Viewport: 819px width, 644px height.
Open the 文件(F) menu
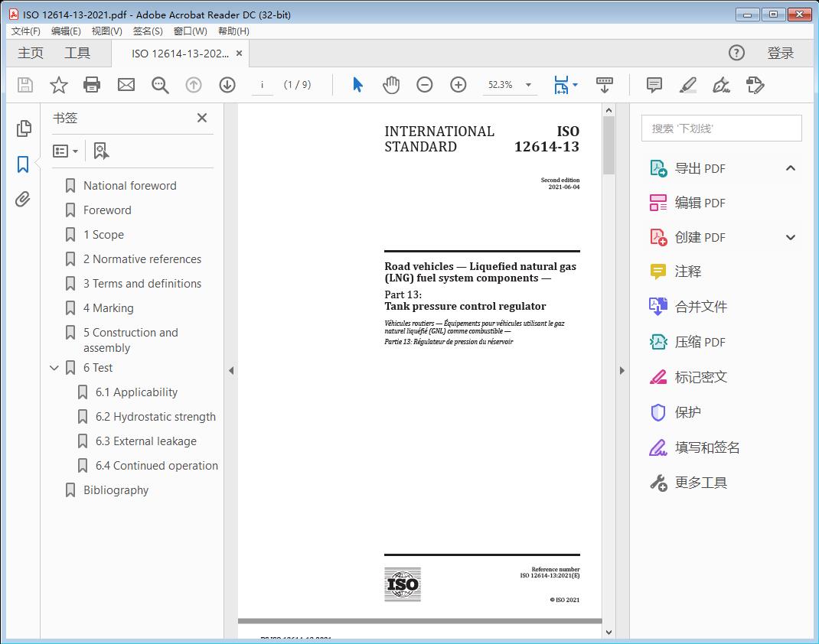pos(25,31)
